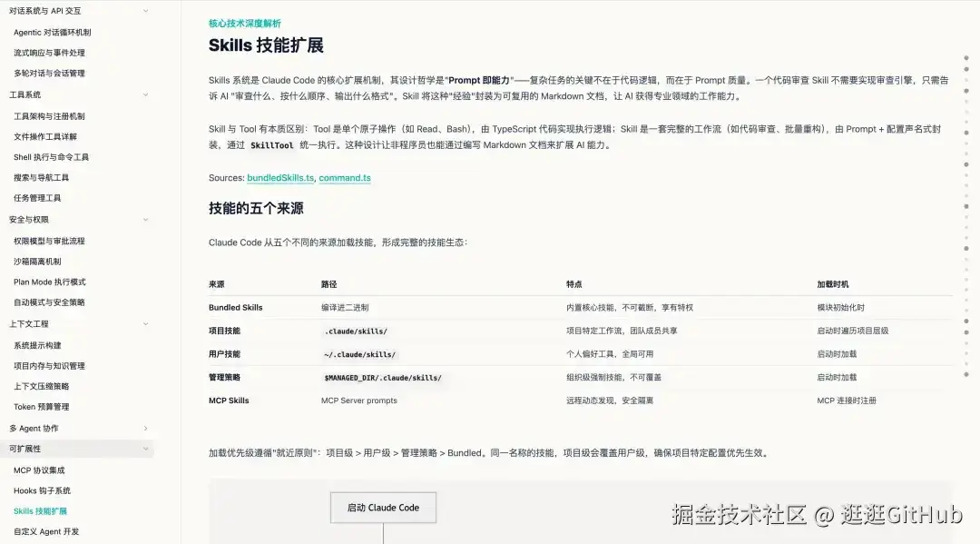Open Token 预算管理 page
The width and height of the screenshot is (980, 544).
[x=41, y=407]
